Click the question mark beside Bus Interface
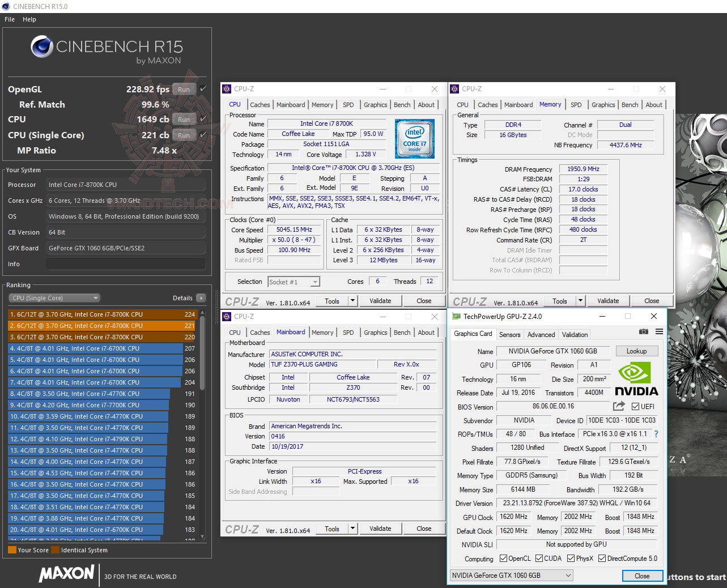 (x=656, y=433)
